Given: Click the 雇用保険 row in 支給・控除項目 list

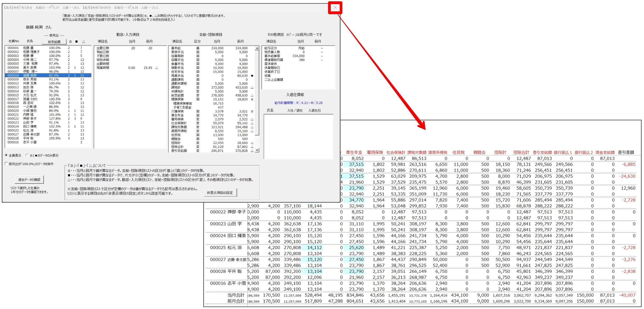Looking at the screenshot, I should pyautogui.click(x=212, y=119).
